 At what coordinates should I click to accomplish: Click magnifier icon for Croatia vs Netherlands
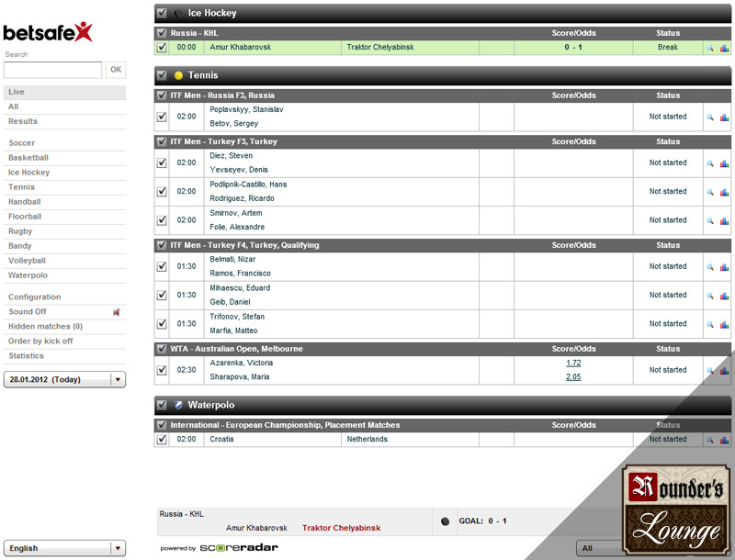710,440
